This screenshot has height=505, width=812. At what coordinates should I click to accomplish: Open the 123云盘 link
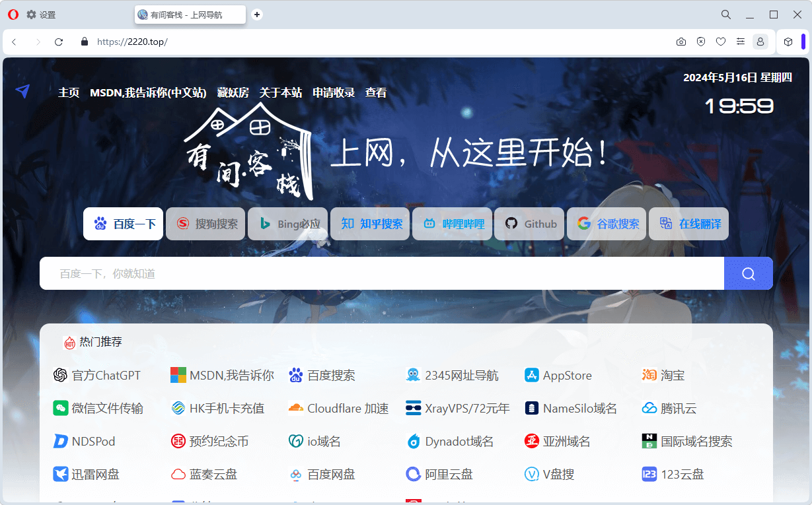pos(673,474)
